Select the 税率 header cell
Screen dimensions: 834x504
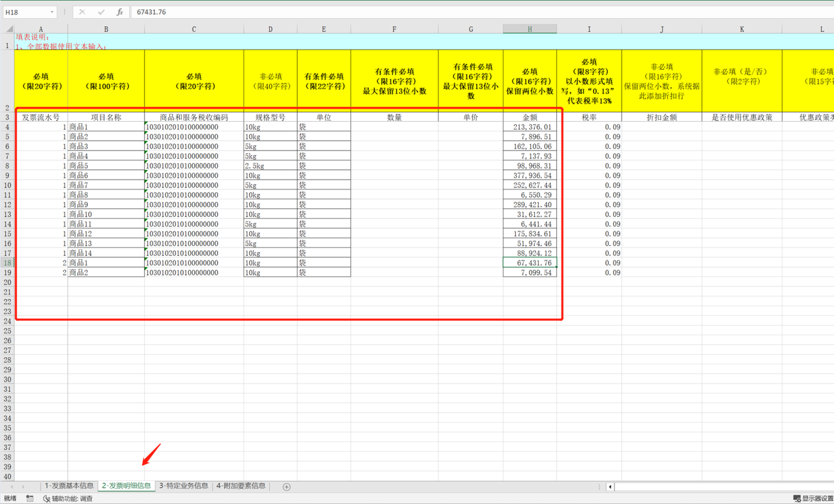588,118
